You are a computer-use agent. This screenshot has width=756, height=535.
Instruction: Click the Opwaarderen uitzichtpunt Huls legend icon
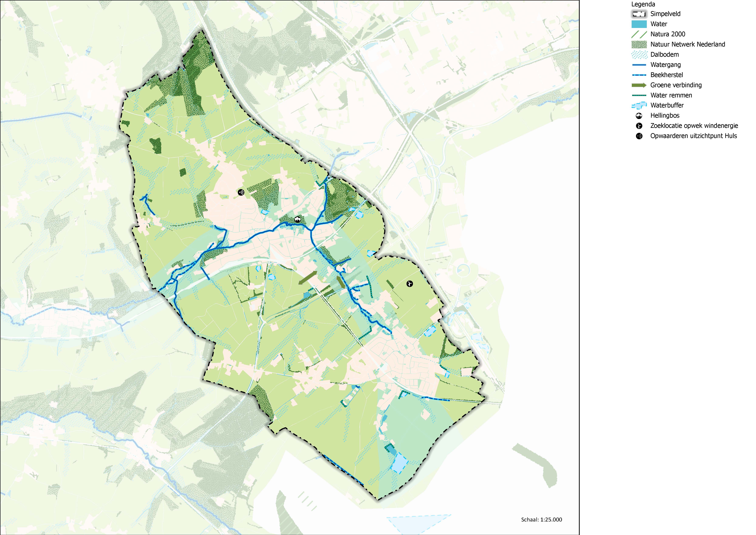tap(639, 136)
